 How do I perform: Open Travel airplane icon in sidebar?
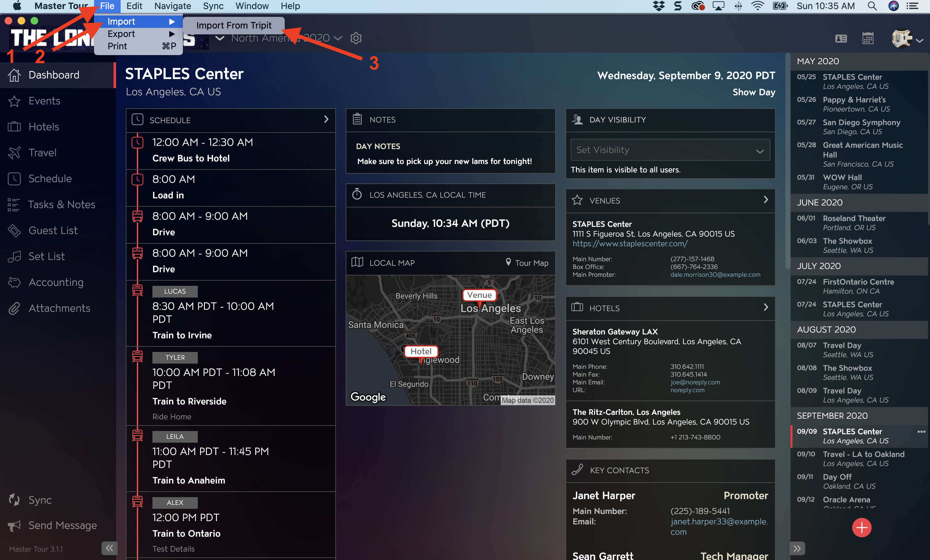tap(14, 153)
